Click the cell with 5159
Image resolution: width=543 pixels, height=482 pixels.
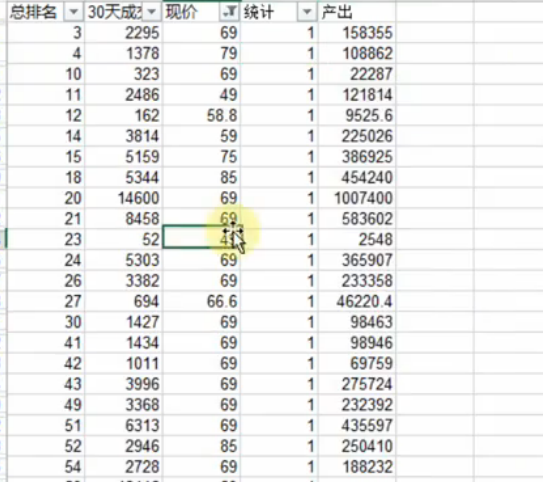coord(123,157)
